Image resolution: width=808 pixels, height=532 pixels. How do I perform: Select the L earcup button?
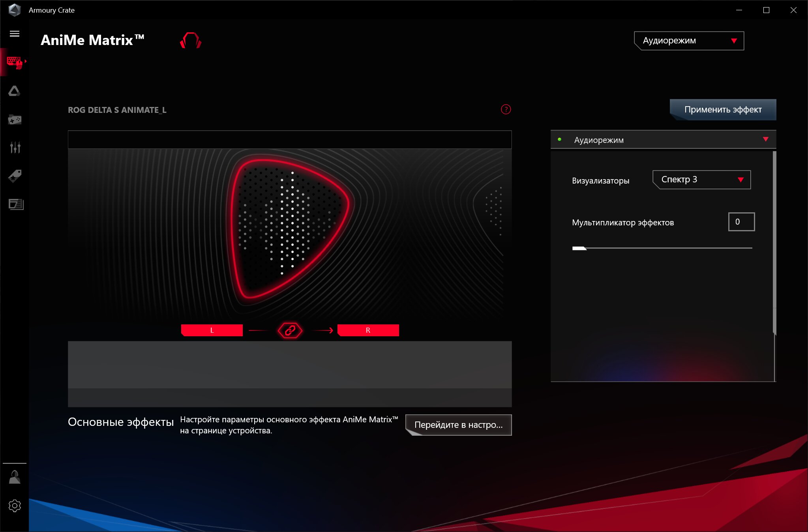pyautogui.click(x=212, y=330)
